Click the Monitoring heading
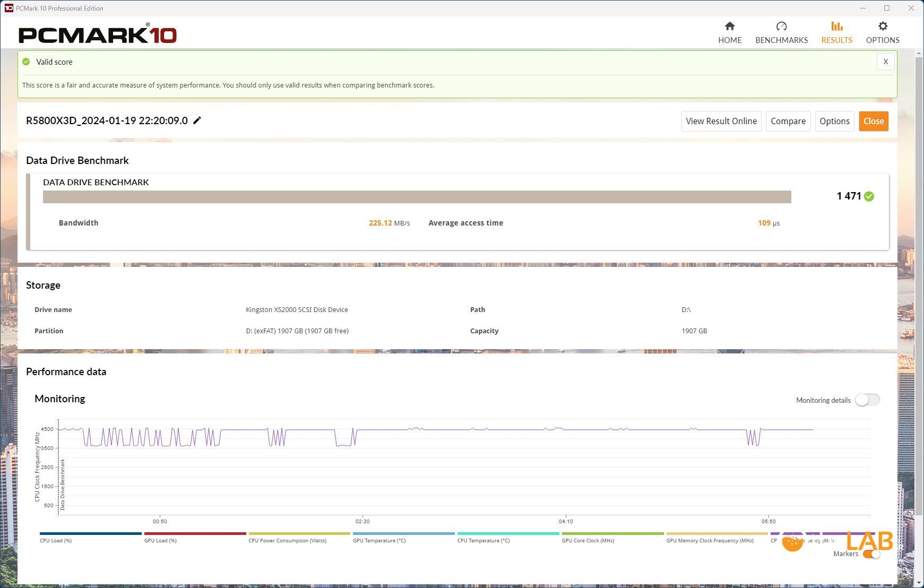 click(x=60, y=399)
